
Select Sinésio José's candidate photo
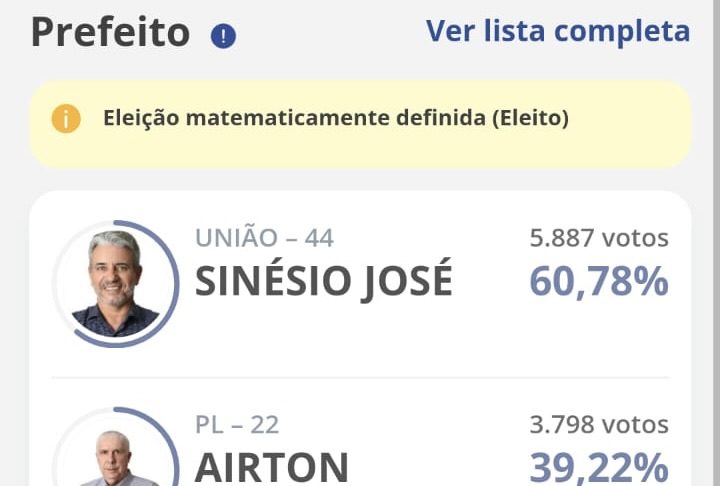coord(115,283)
